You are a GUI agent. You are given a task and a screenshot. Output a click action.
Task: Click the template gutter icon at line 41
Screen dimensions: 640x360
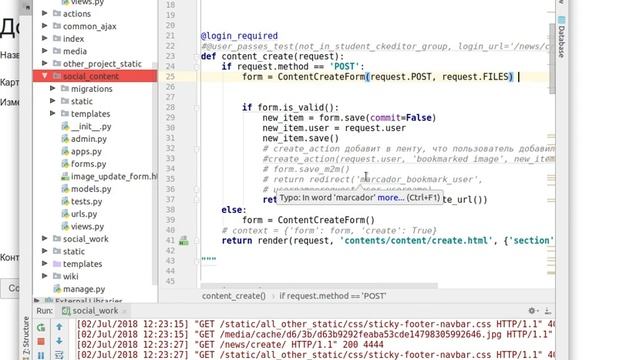tap(184, 240)
